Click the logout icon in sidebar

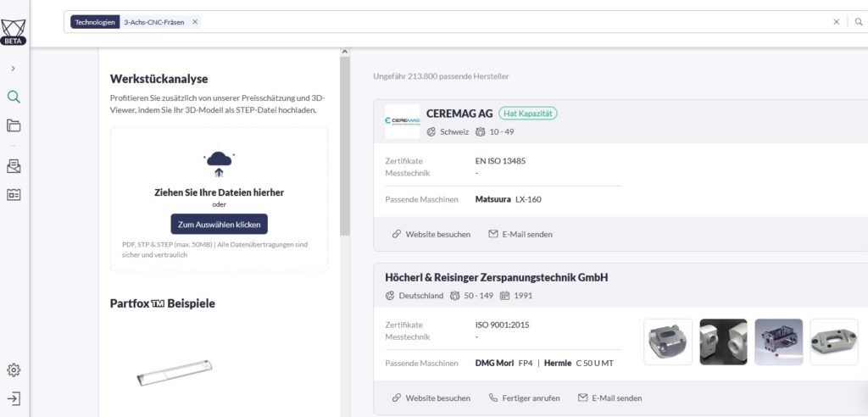(x=14, y=398)
